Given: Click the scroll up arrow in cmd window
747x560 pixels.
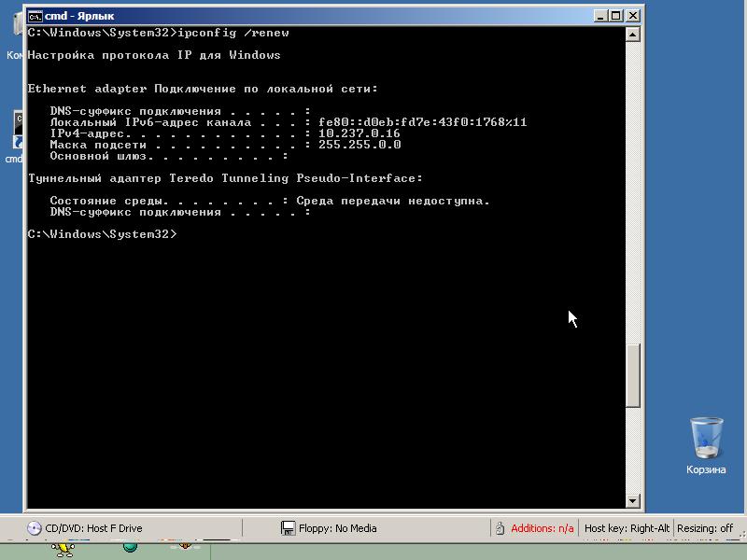Looking at the screenshot, I should coord(632,35).
